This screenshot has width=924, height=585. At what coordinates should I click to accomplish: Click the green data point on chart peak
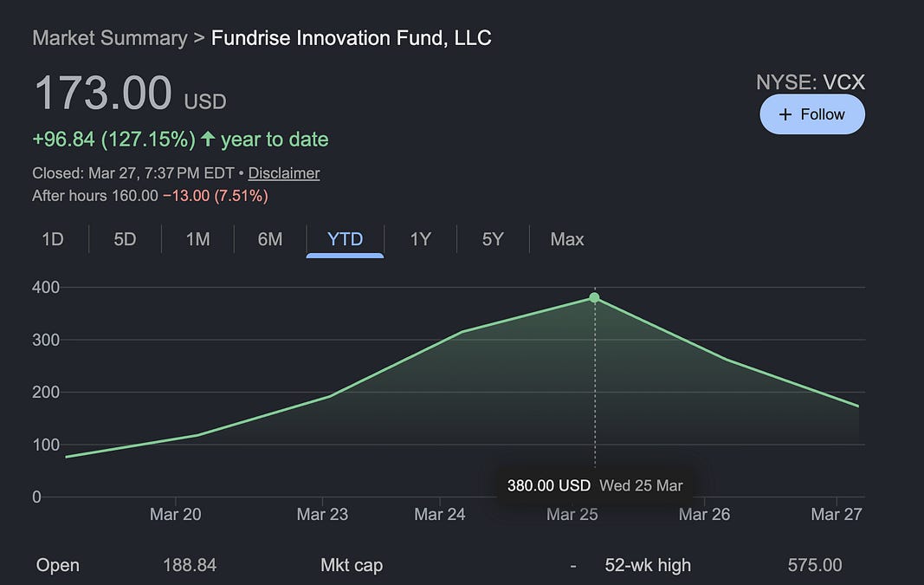[595, 298]
